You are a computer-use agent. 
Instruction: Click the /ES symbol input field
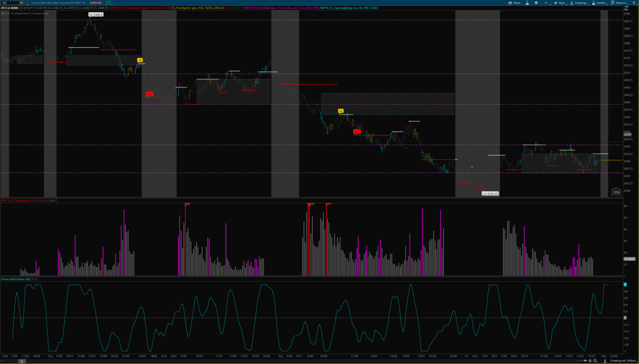tap(10, 3)
